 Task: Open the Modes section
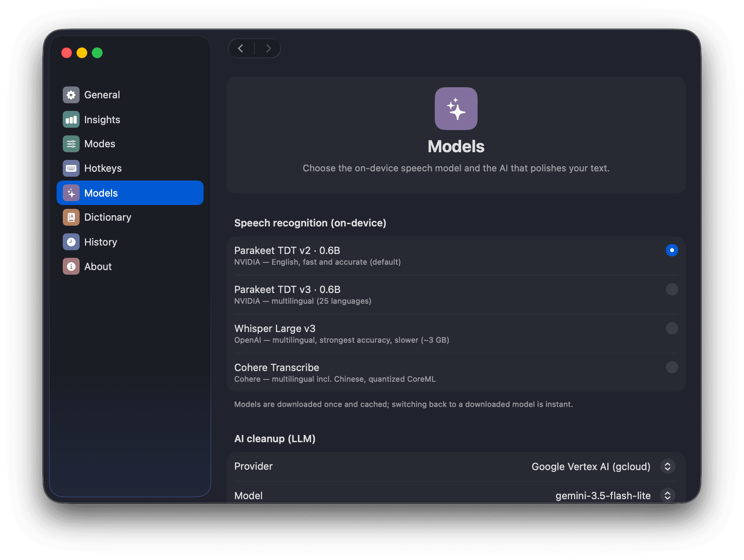point(130,144)
